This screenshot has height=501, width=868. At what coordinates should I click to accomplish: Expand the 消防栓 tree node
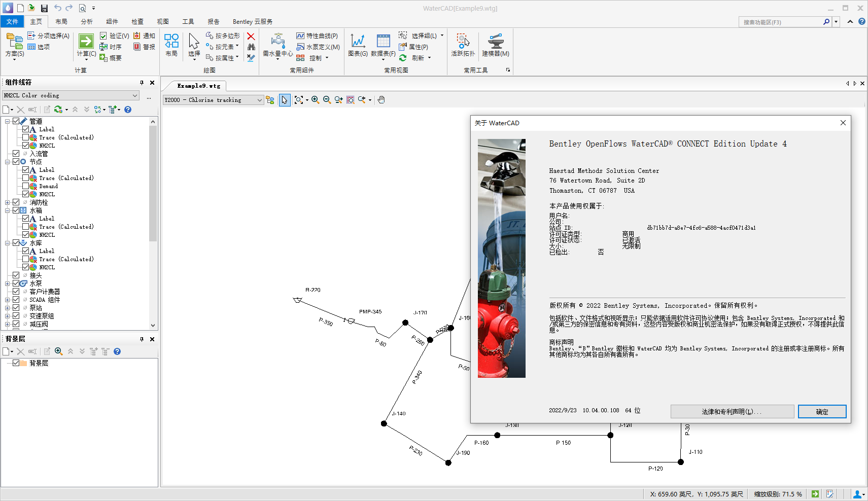point(8,202)
